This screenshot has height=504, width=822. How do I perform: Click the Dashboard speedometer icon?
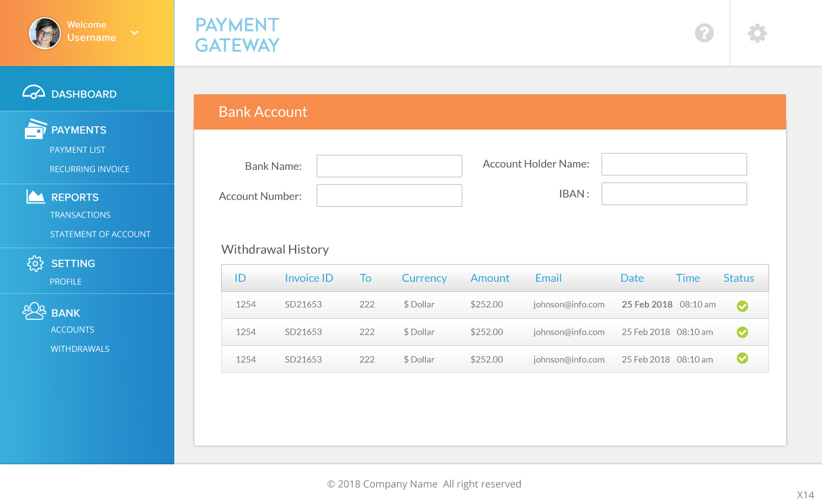(34, 93)
